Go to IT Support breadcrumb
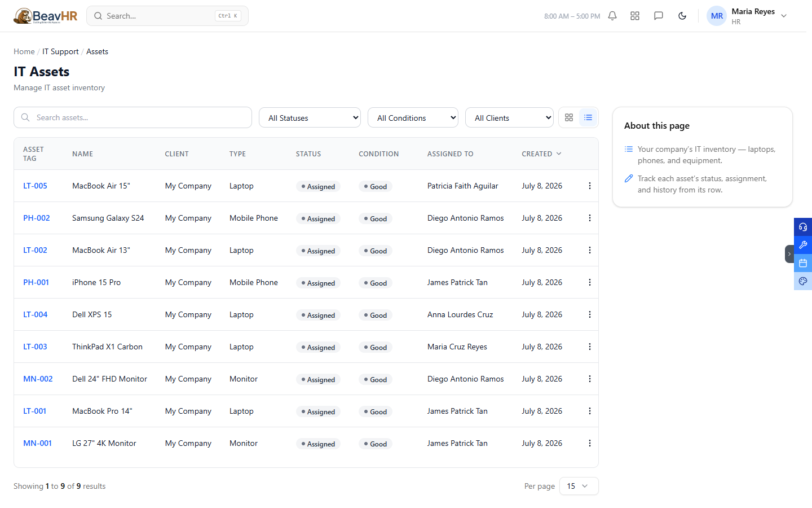The image size is (812, 508). [60, 51]
